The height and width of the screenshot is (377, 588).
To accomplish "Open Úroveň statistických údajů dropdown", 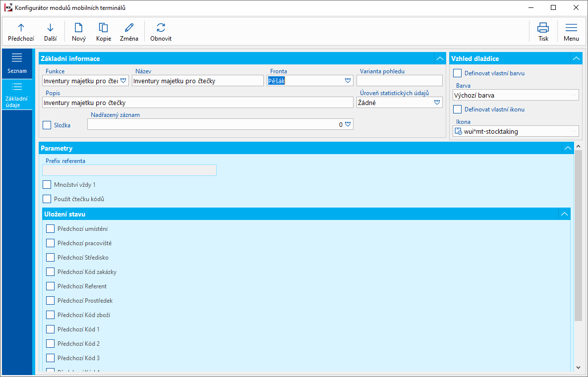I will click(437, 103).
